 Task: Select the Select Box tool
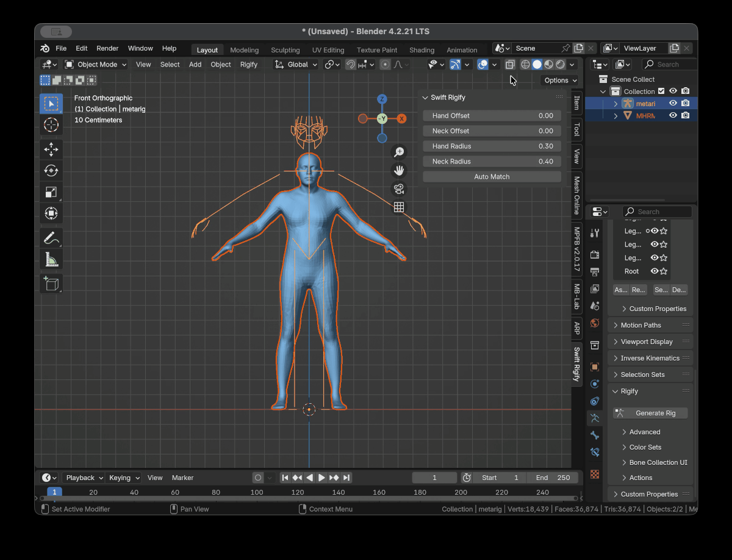click(x=51, y=104)
